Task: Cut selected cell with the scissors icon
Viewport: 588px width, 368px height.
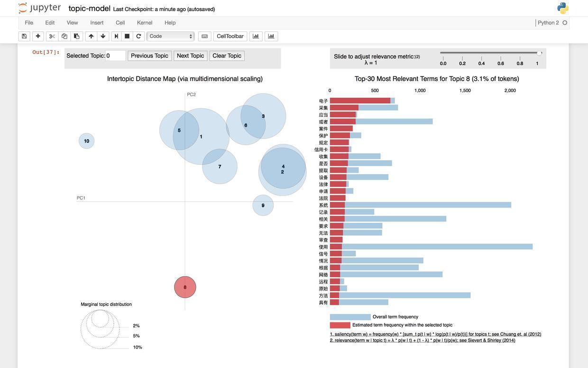Action: [x=52, y=36]
